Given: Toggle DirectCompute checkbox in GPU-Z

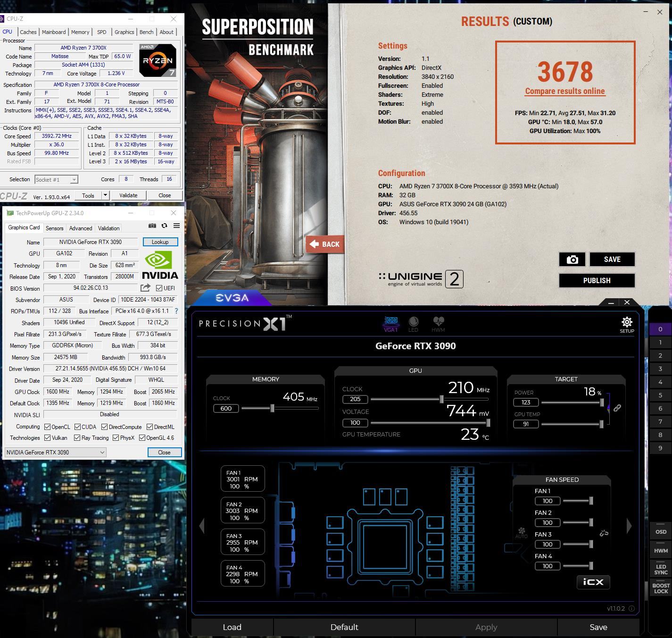Looking at the screenshot, I should click(x=104, y=427).
